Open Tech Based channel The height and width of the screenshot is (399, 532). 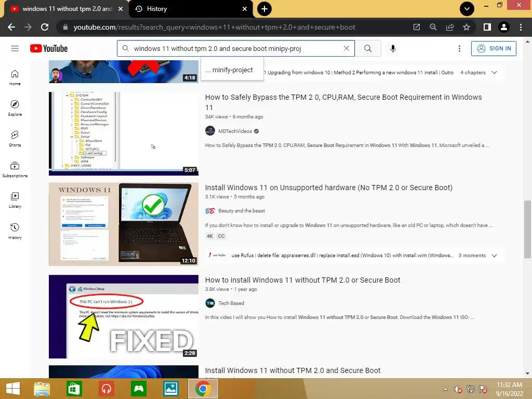coord(231,303)
